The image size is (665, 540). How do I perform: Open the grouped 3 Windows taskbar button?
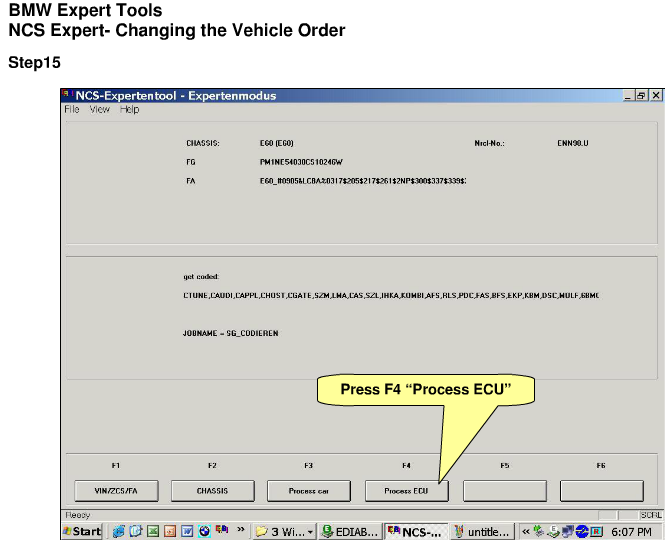pyautogui.click(x=284, y=532)
